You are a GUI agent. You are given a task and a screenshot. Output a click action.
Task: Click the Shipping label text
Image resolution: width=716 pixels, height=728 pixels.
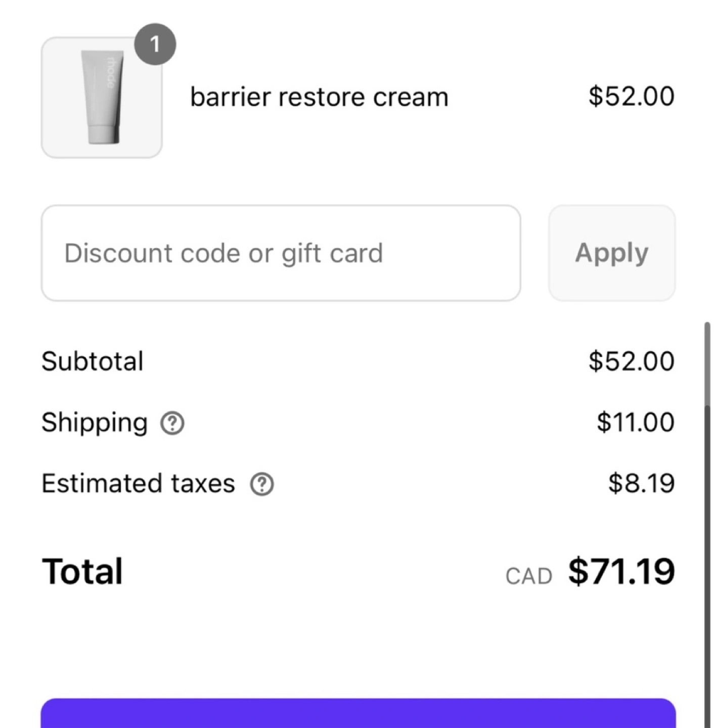[x=95, y=423]
